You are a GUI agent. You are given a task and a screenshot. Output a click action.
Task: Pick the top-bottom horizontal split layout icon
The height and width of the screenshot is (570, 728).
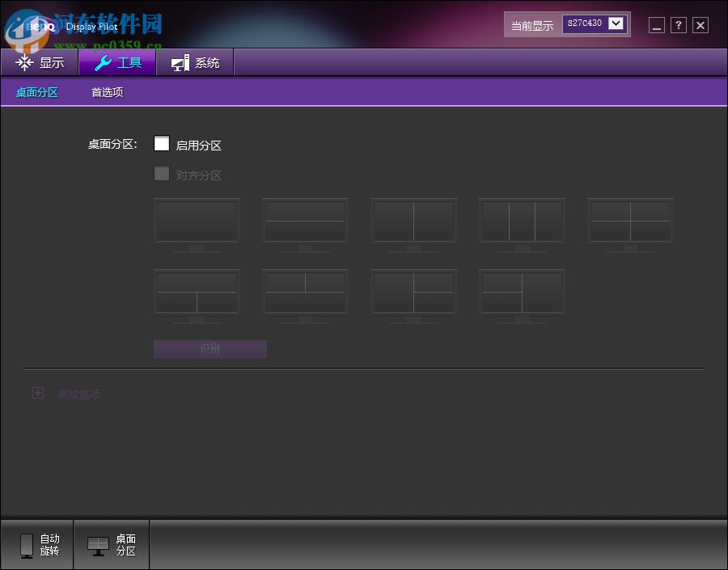click(305, 220)
